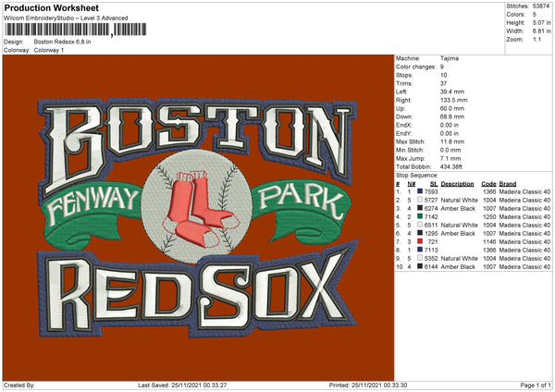Click the 'Description' column header

pyautogui.click(x=457, y=184)
